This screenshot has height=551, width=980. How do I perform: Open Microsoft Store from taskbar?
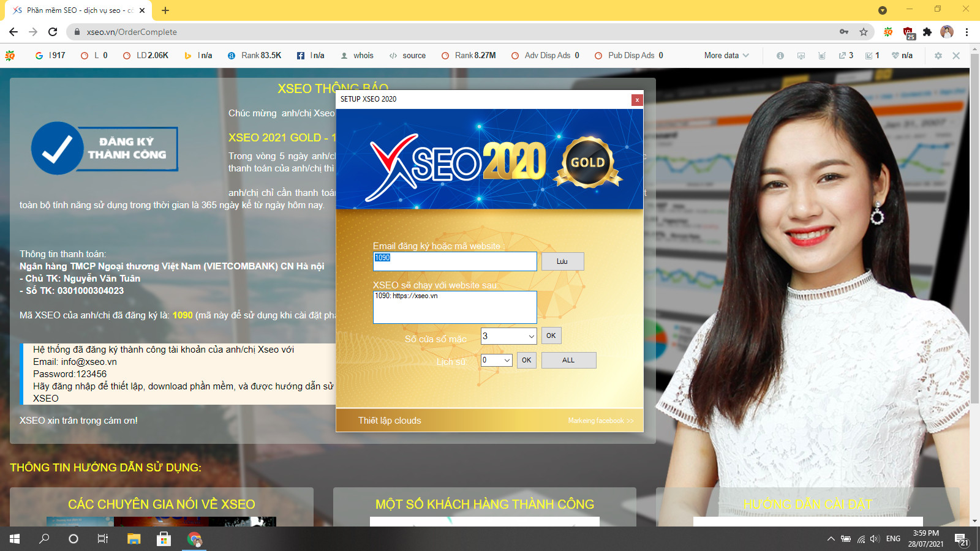pyautogui.click(x=163, y=539)
